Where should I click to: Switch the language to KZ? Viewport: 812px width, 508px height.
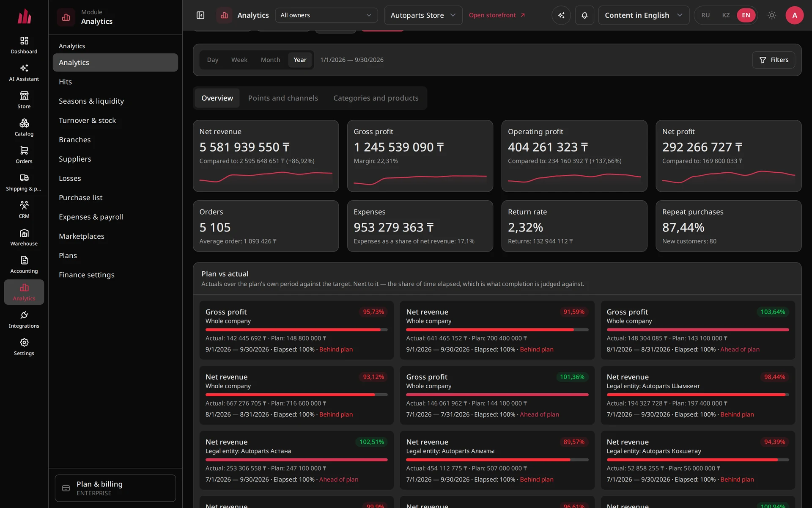(726, 15)
